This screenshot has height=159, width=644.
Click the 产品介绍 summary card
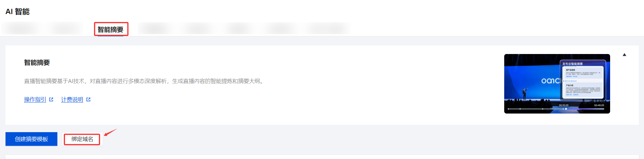(x=583, y=90)
